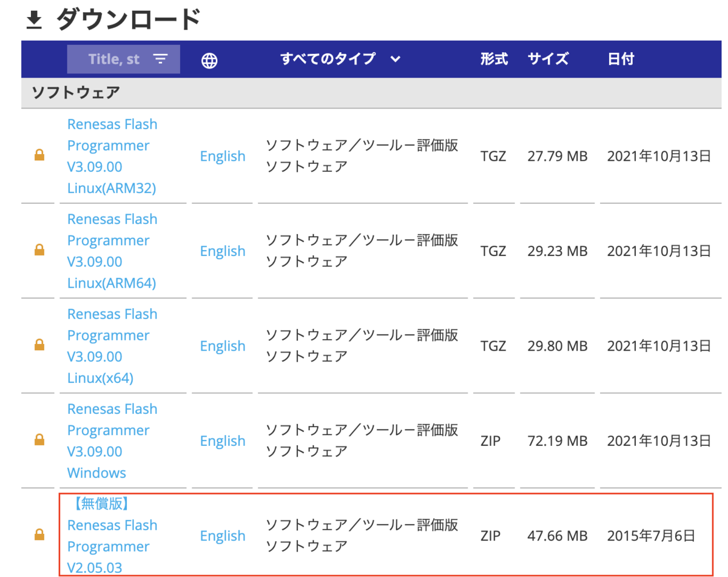Open Renesas Flash Programmer V3.09.00 Linux(ARM64) link
Viewport: 728px width, 577px height.
(112, 251)
